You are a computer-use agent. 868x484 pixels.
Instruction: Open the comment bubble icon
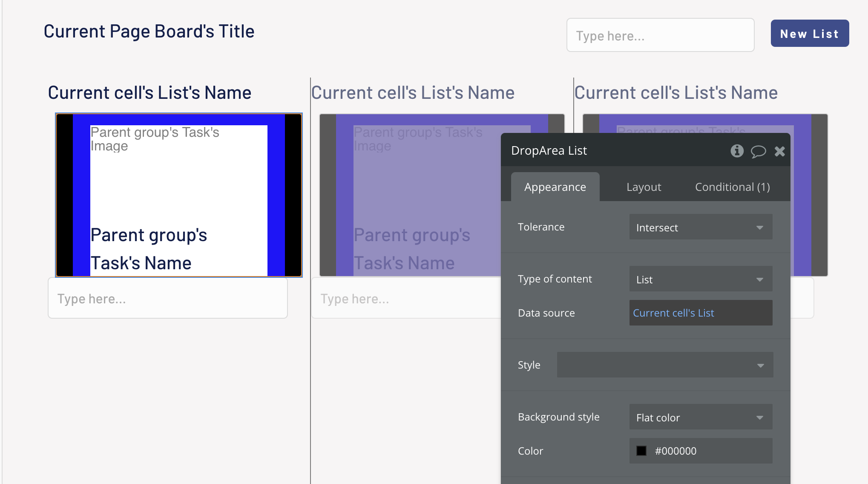click(x=758, y=151)
